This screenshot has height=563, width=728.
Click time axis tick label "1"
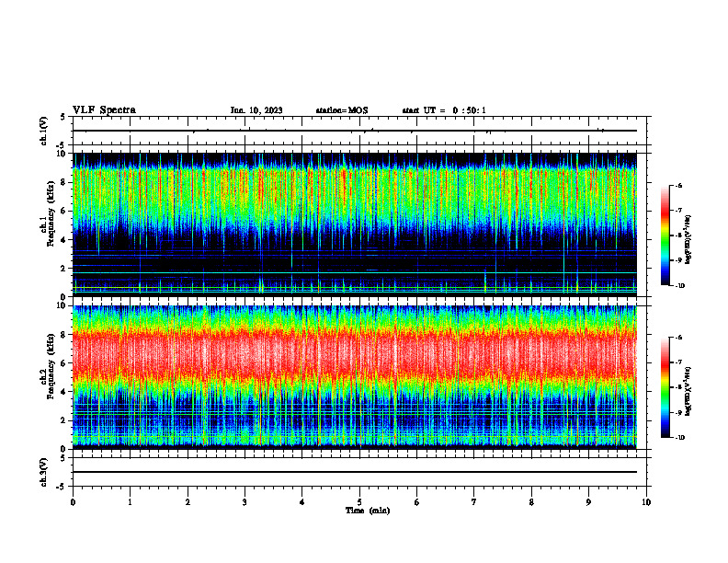click(x=130, y=502)
